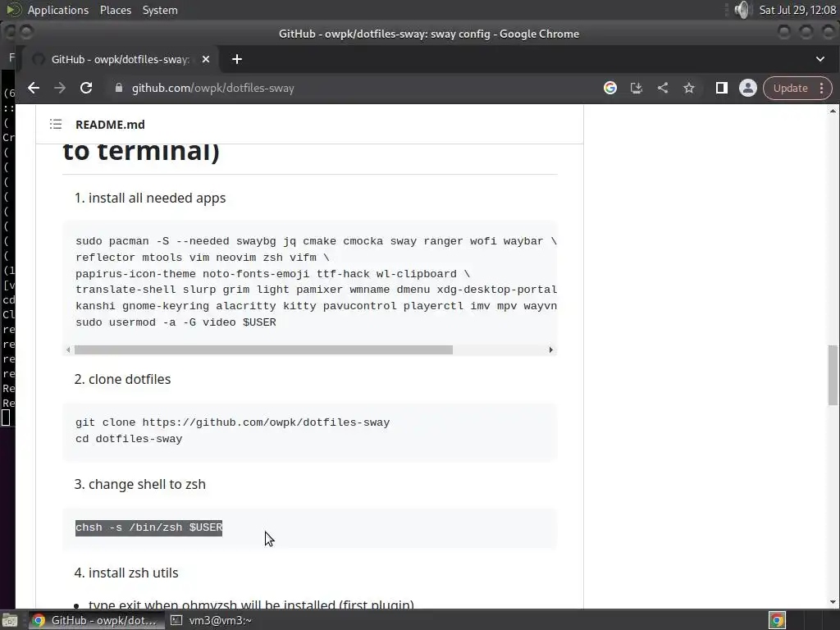Share this page icon

point(663,88)
